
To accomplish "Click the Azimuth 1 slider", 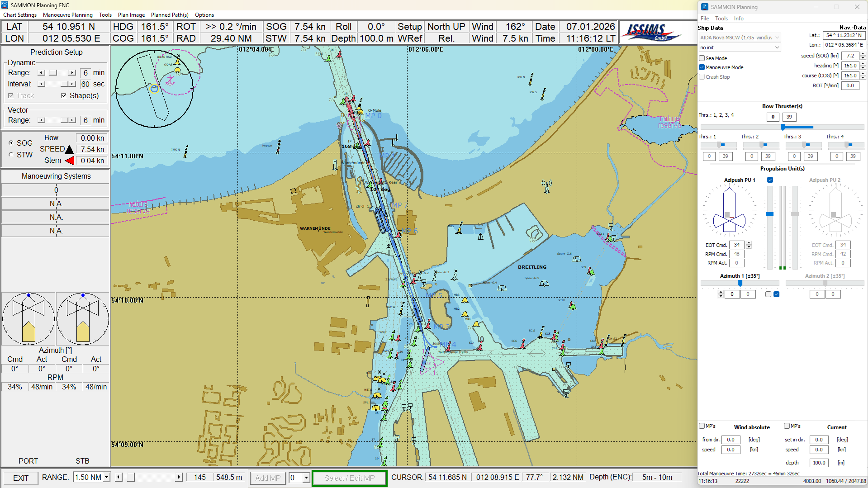I will tap(740, 283).
